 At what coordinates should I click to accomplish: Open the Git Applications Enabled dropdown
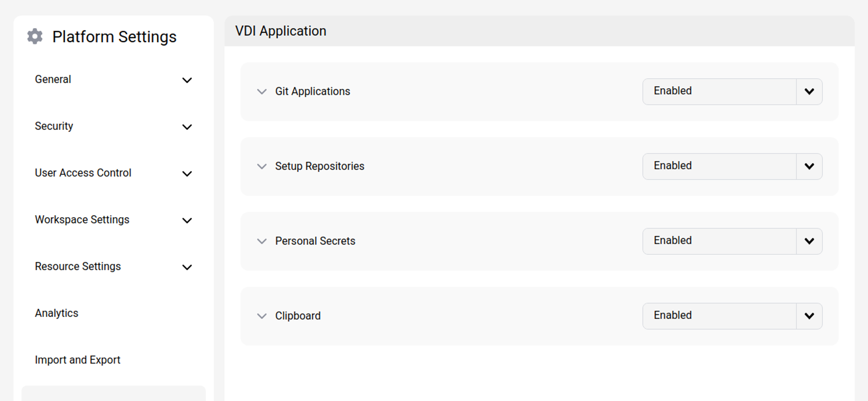point(809,91)
